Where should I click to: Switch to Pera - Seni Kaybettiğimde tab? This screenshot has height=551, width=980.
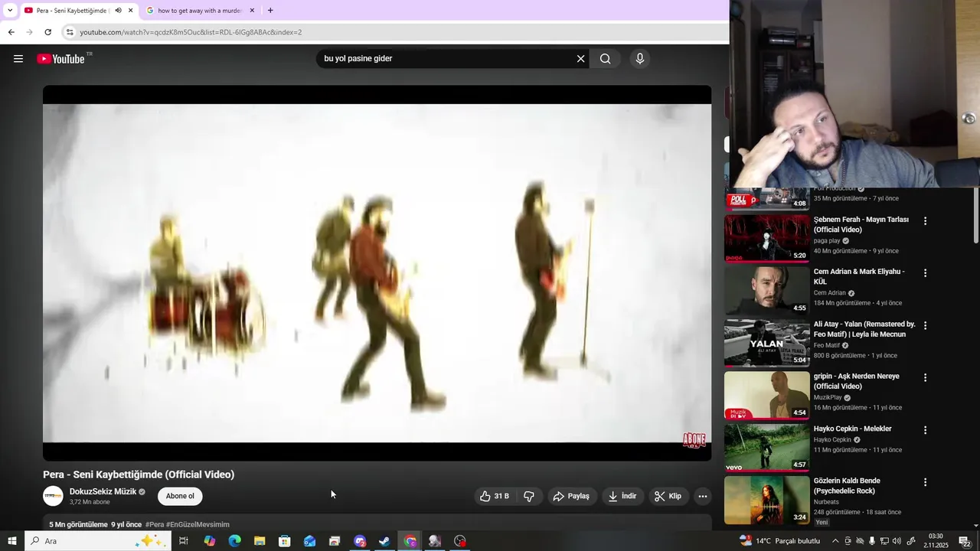73,11
